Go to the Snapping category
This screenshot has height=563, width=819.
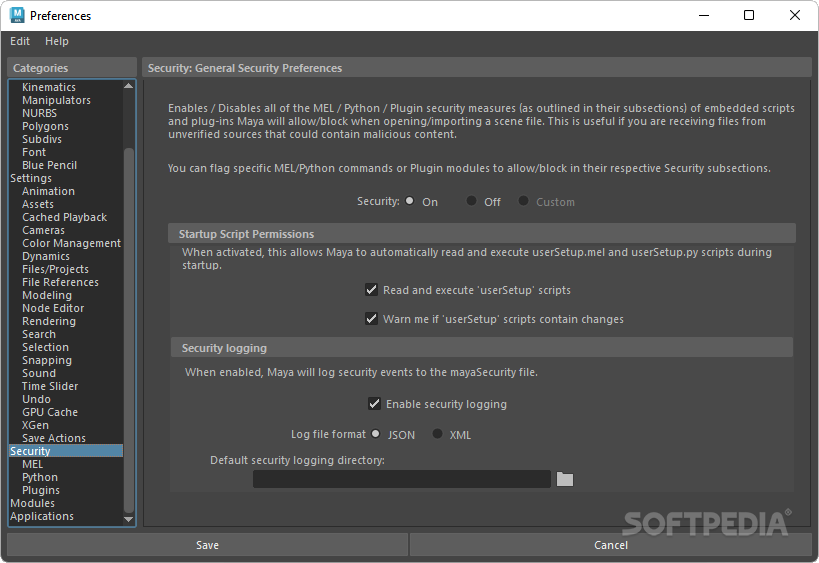[47, 360]
